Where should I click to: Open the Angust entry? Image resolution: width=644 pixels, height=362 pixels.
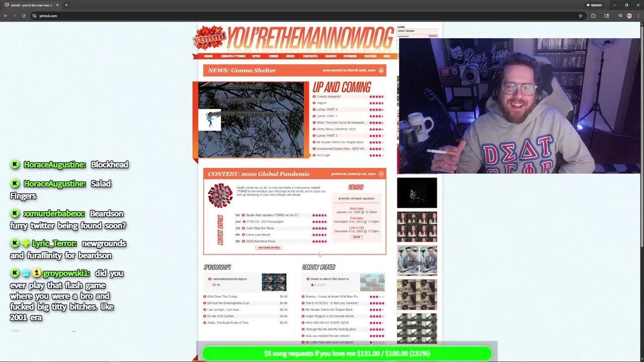tap(321, 103)
